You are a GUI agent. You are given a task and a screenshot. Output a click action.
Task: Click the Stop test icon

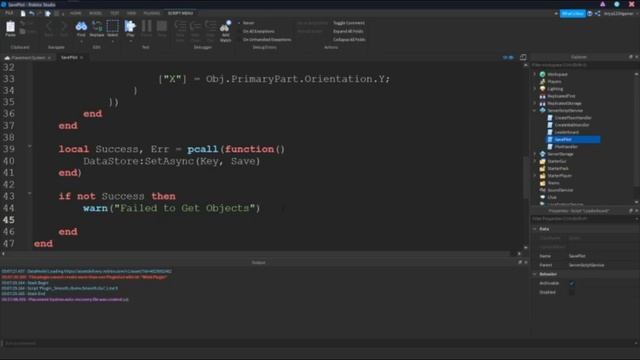(162, 27)
